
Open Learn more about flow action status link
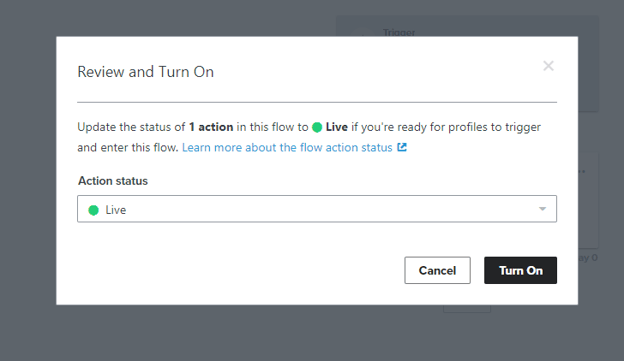click(x=287, y=148)
